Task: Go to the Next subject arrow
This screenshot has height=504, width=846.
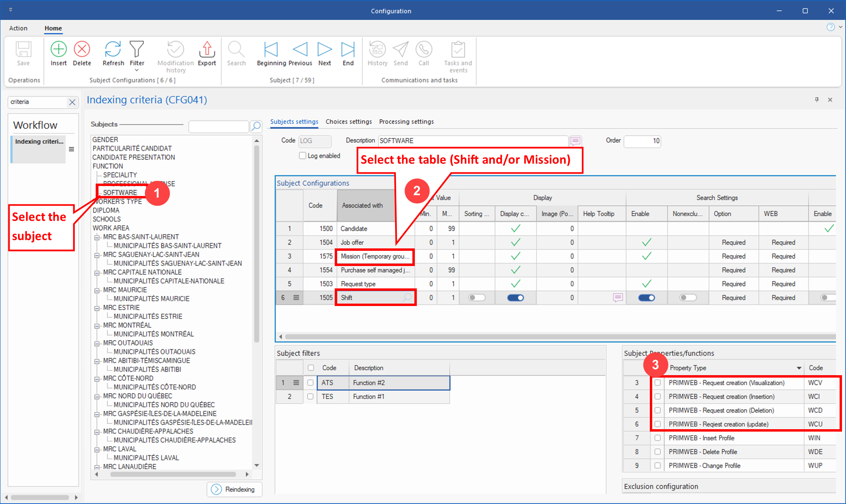Action: [x=324, y=50]
